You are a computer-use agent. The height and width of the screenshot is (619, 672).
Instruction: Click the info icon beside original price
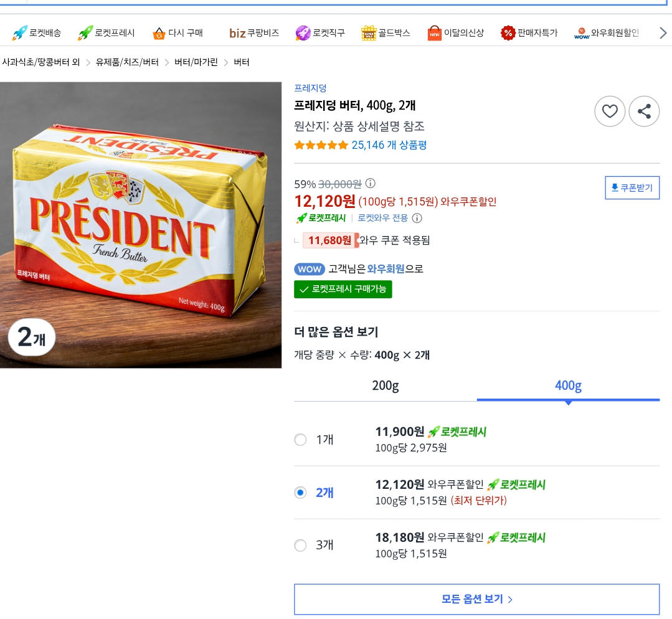coord(371,184)
